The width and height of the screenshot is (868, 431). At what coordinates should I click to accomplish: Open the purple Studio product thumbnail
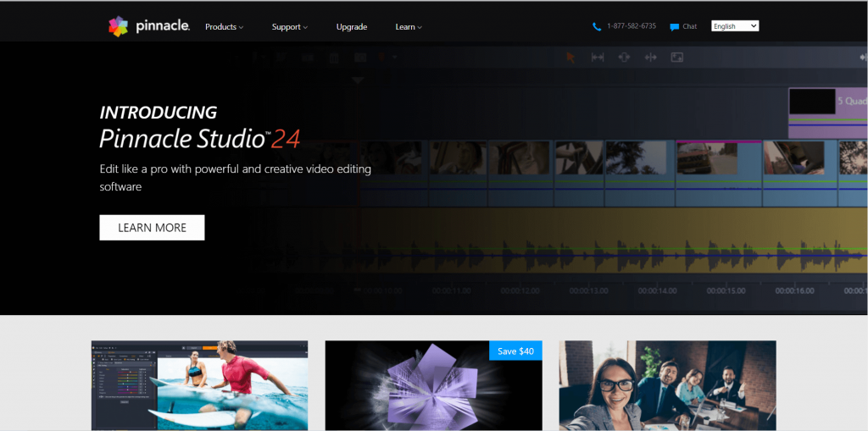pos(433,385)
